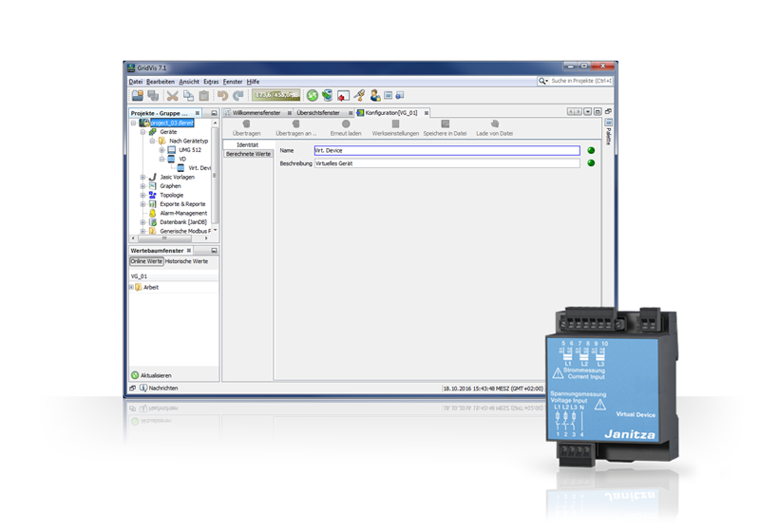760x532 pixels.
Task: Click the Alarm-Management tree item
Action: [183, 213]
